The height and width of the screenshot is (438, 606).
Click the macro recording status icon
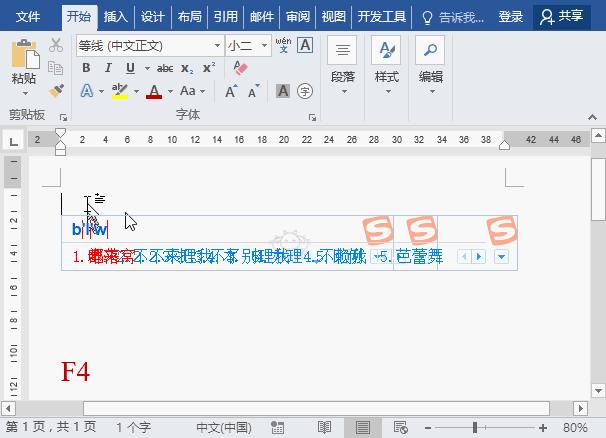[277, 428]
